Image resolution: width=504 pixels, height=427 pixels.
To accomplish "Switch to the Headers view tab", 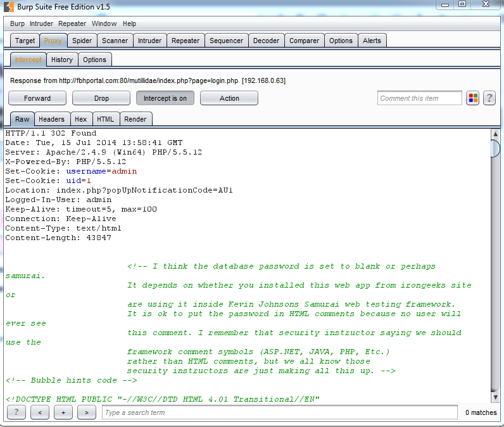I will [x=51, y=119].
